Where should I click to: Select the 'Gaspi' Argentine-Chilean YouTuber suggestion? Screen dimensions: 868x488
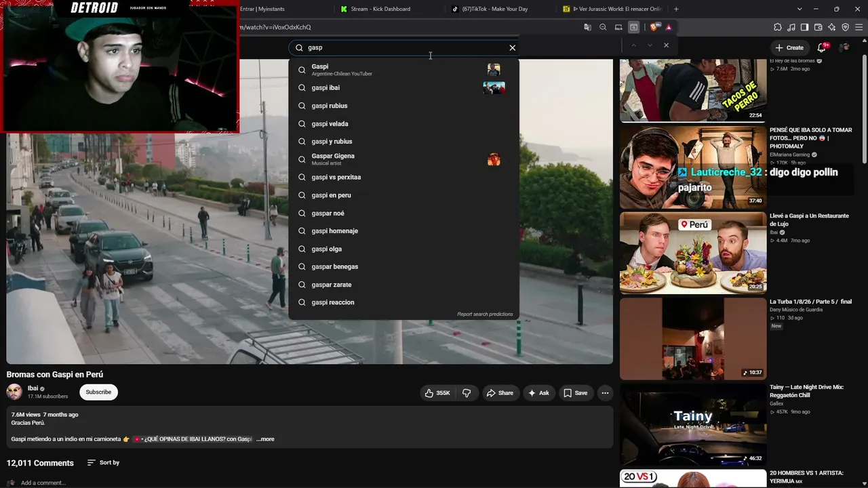(x=403, y=70)
